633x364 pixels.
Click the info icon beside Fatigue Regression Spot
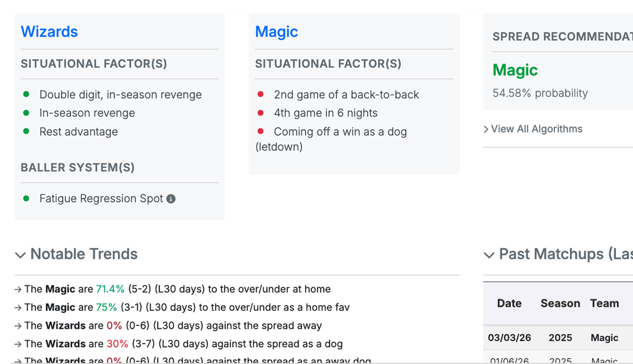click(172, 198)
